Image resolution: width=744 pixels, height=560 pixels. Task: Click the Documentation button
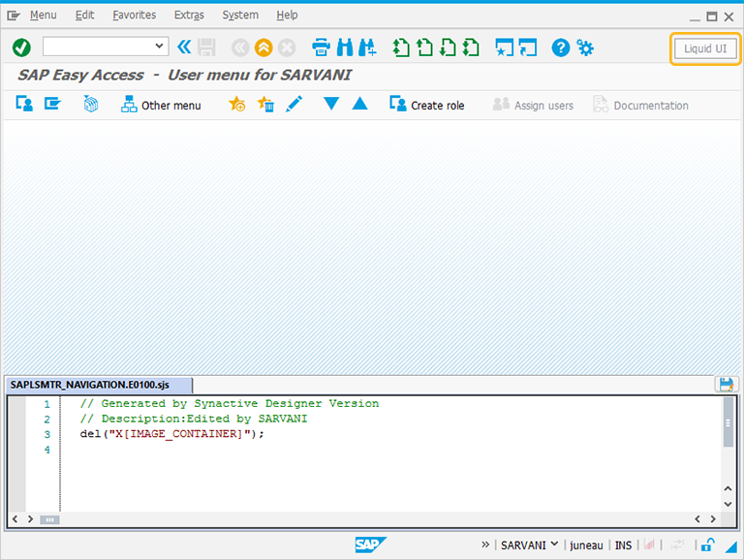(640, 105)
